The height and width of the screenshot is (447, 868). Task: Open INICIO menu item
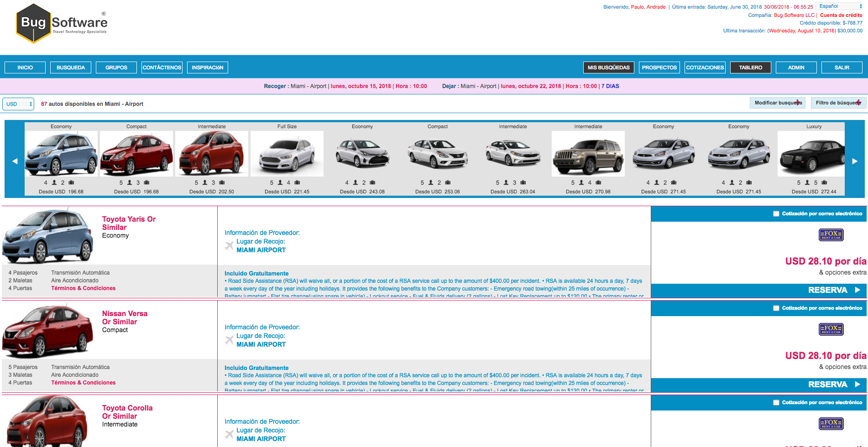[x=25, y=68]
